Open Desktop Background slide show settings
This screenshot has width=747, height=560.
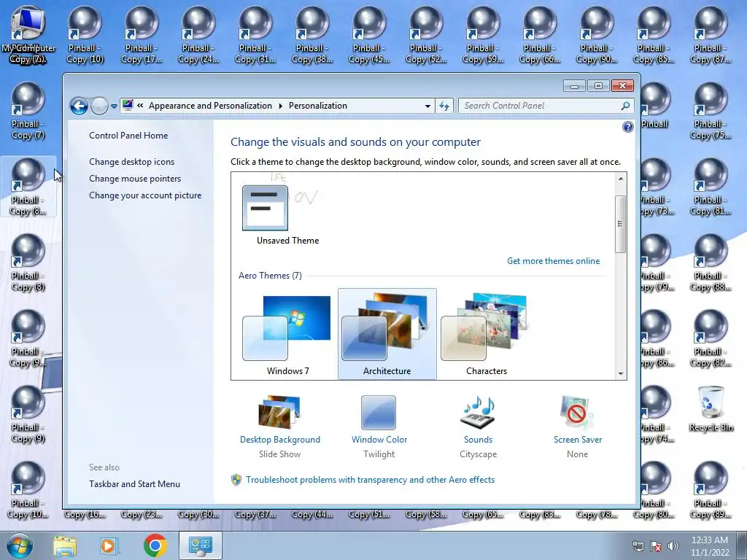tap(279, 426)
